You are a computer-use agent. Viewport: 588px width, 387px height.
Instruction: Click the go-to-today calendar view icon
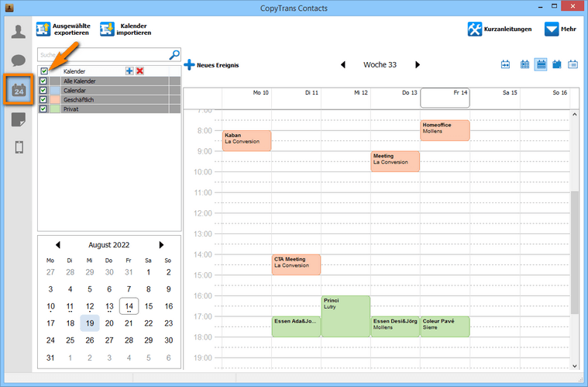click(505, 64)
